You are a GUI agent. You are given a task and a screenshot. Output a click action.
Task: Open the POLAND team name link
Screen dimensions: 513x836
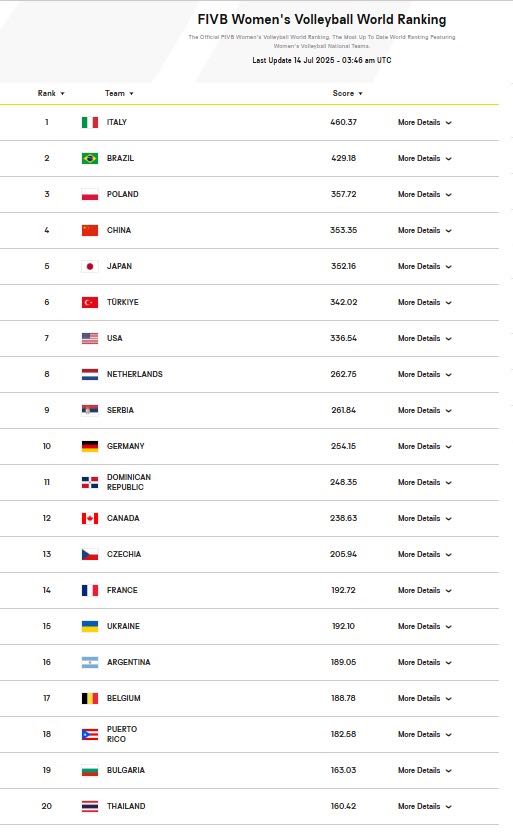click(123, 194)
